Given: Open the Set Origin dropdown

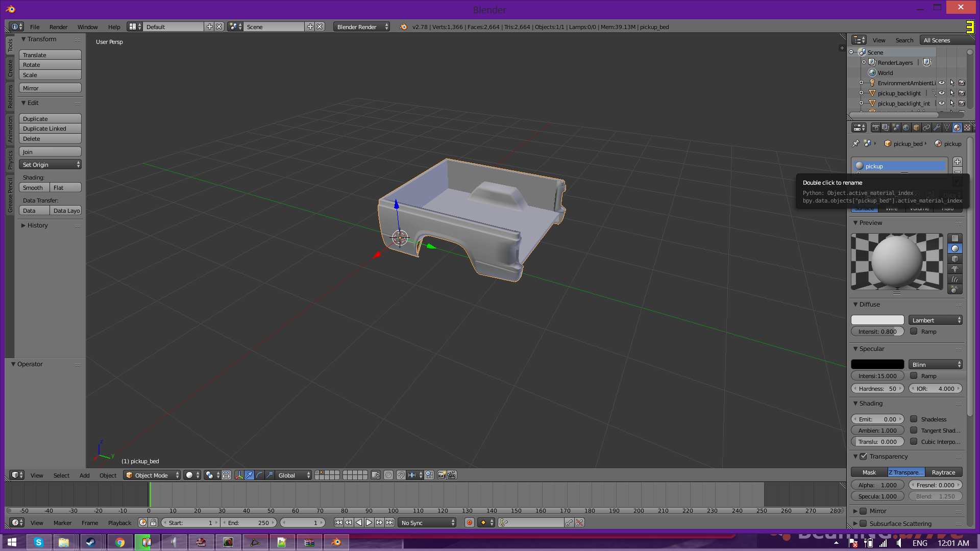Looking at the screenshot, I should (50, 165).
